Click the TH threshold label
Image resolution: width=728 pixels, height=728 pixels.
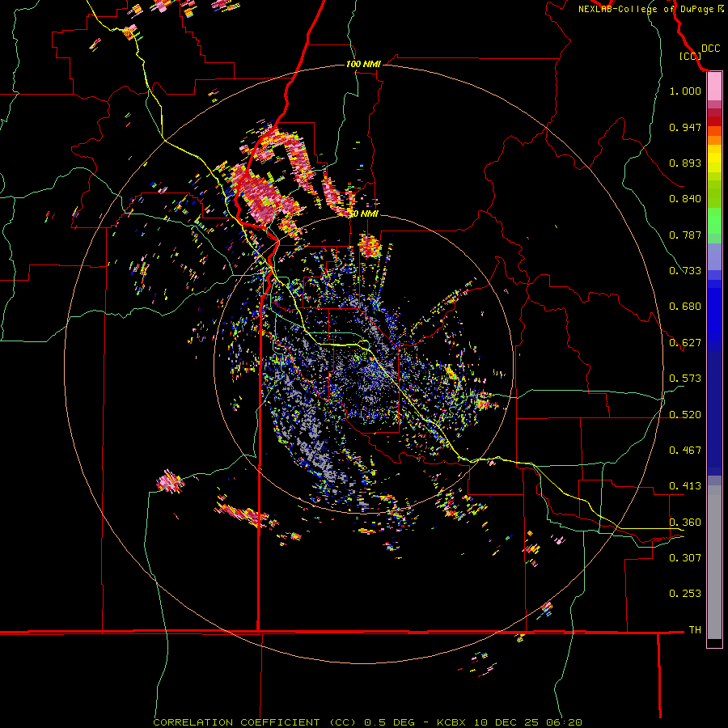point(695,630)
